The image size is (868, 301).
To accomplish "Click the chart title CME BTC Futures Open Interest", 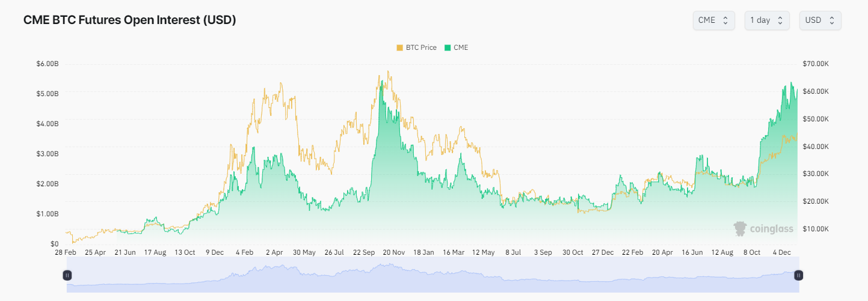I will [x=129, y=20].
